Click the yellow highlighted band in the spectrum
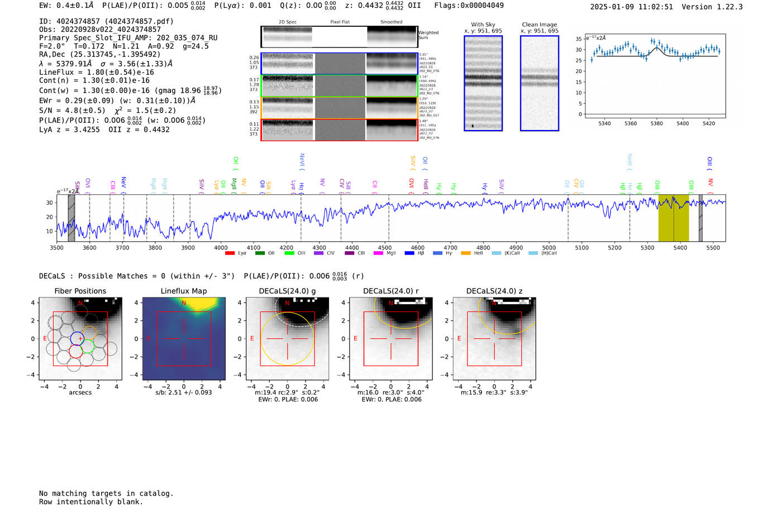 tap(674, 218)
